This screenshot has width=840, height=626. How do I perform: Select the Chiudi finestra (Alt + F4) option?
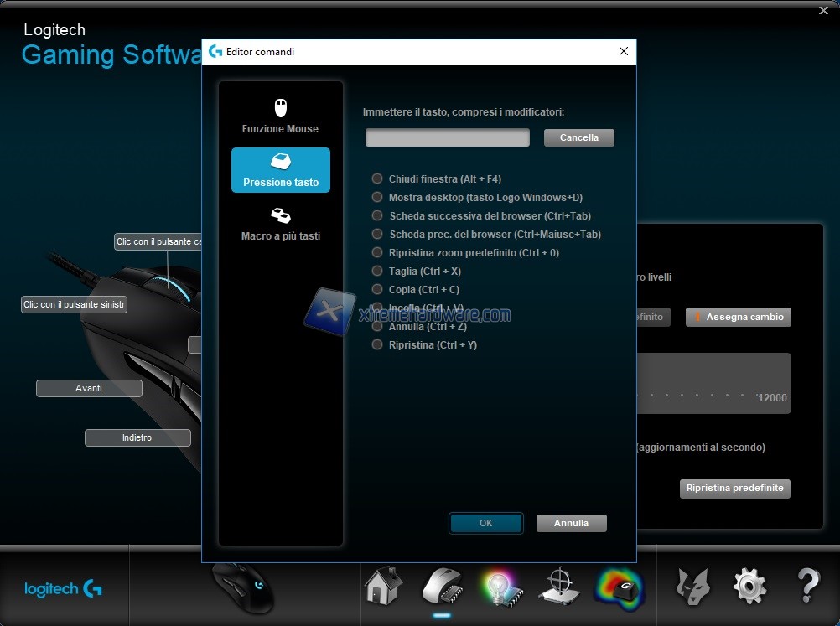click(x=377, y=179)
